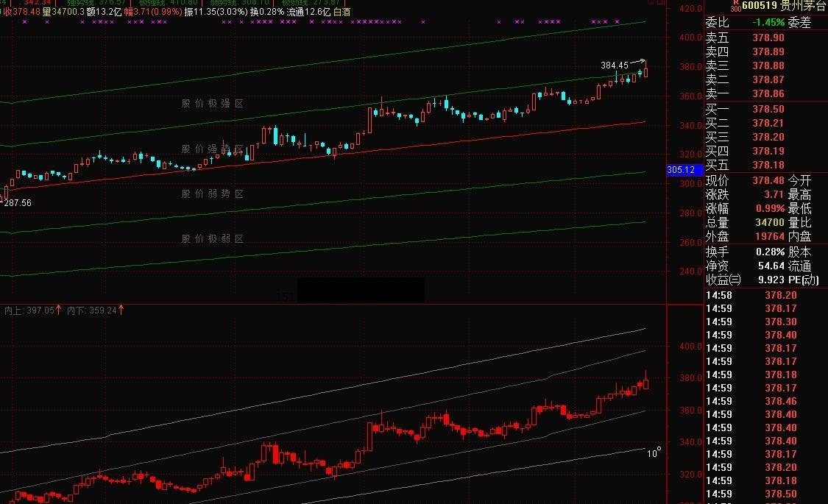828x504 pixels.
Task: Click 振11.35(3.03%) in the chart header
Action: pos(216,12)
